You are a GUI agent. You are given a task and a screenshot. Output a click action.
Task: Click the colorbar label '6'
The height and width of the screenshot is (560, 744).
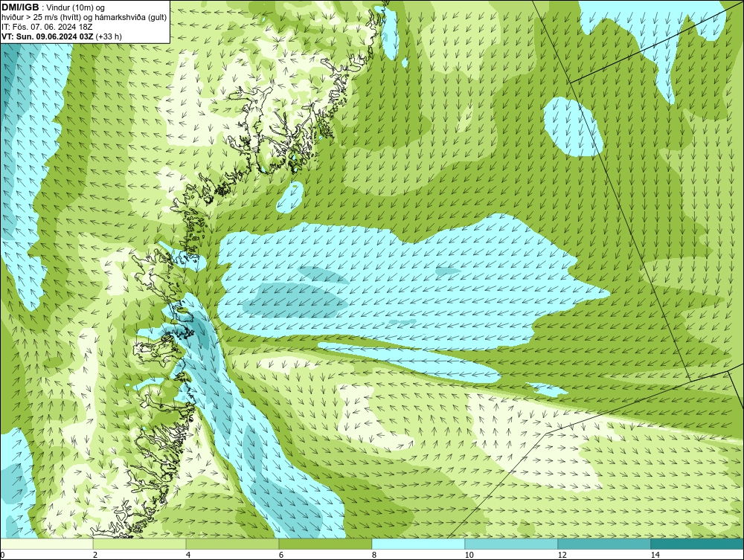tap(281, 556)
